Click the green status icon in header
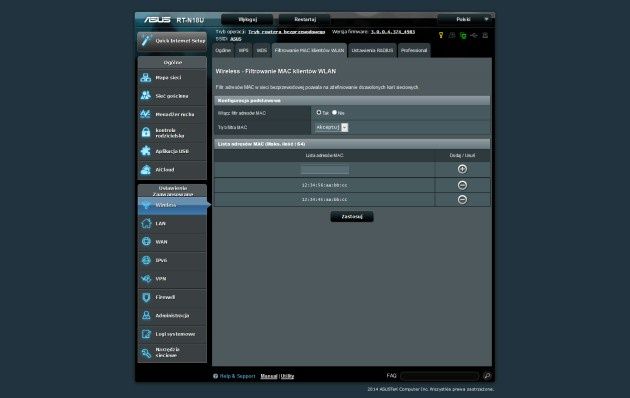630x398 pixels. tap(463, 35)
